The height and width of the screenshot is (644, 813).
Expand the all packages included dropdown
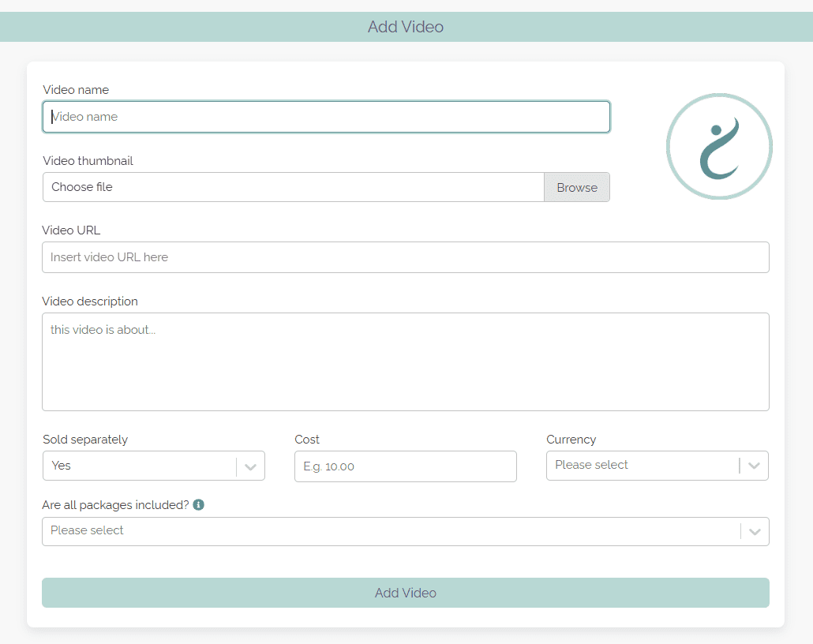[391, 531]
